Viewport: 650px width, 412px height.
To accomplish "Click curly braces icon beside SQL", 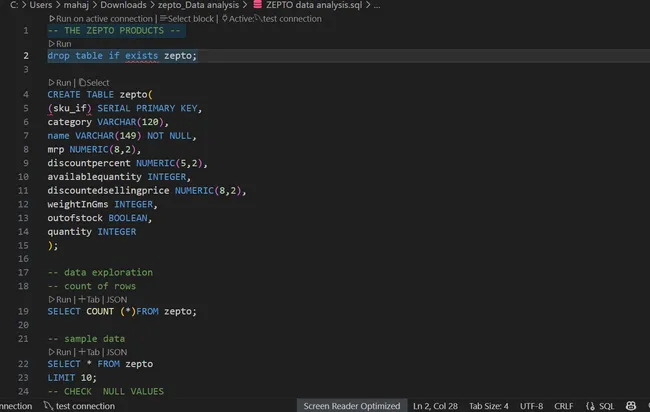I will pos(590,406).
